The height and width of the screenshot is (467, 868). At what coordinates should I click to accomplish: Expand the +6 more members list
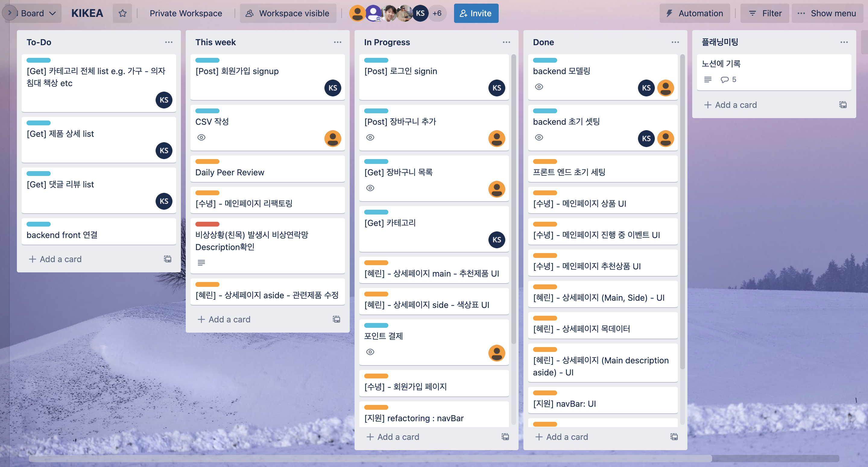437,13
